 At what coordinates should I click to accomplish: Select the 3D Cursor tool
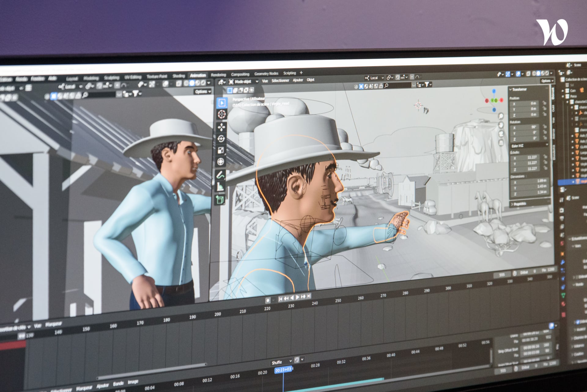(222, 114)
